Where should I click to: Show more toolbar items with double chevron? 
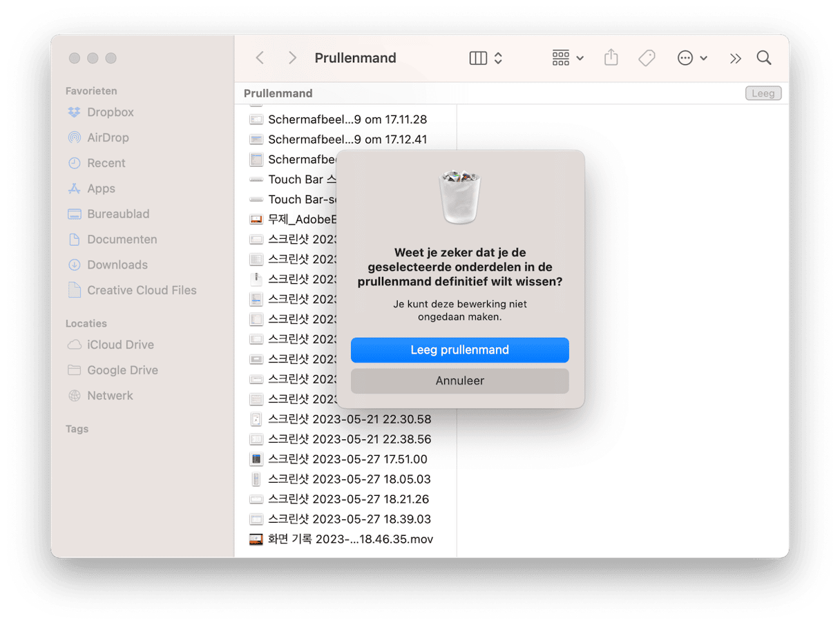(735, 58)
